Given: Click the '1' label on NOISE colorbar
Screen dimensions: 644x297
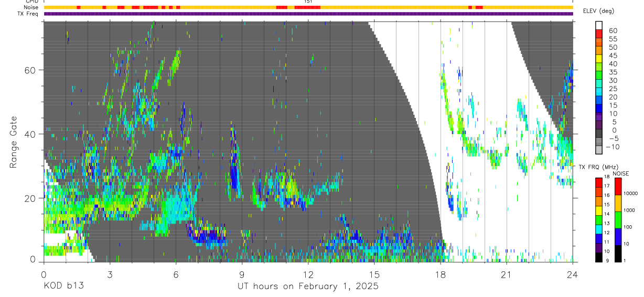Looking at the screenshot, I should (x=626, y=261).
